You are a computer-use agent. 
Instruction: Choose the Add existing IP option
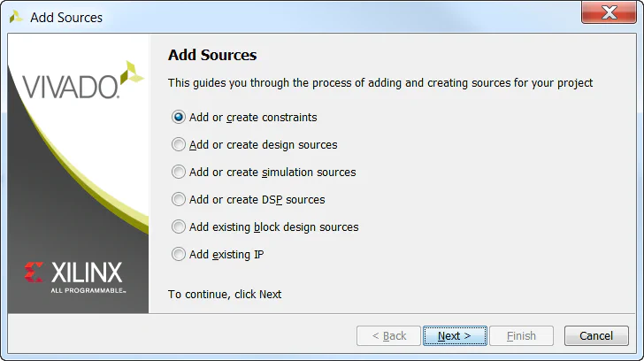180,254
